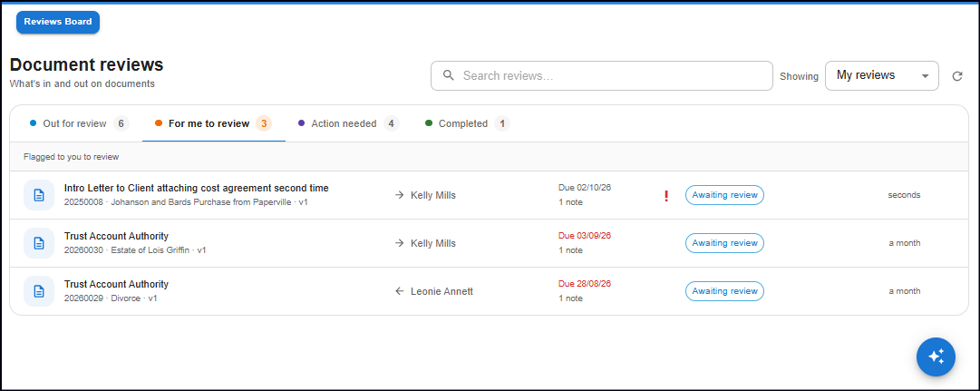Click document icon for Intro Letter row

click(x=39, y=195)
